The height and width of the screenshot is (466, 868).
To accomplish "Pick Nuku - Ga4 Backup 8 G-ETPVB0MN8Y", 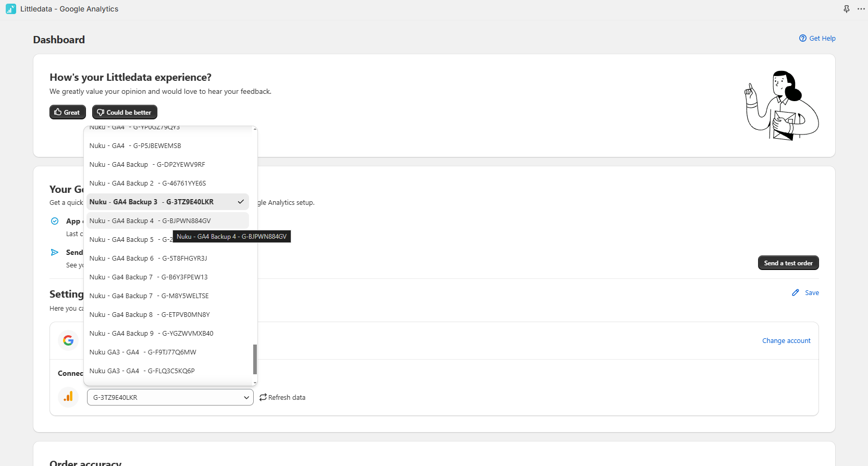I will [x=168, y=314].
